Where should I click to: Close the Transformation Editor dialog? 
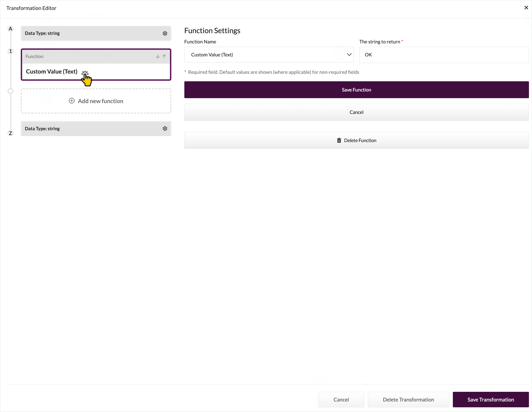[526, 8]
